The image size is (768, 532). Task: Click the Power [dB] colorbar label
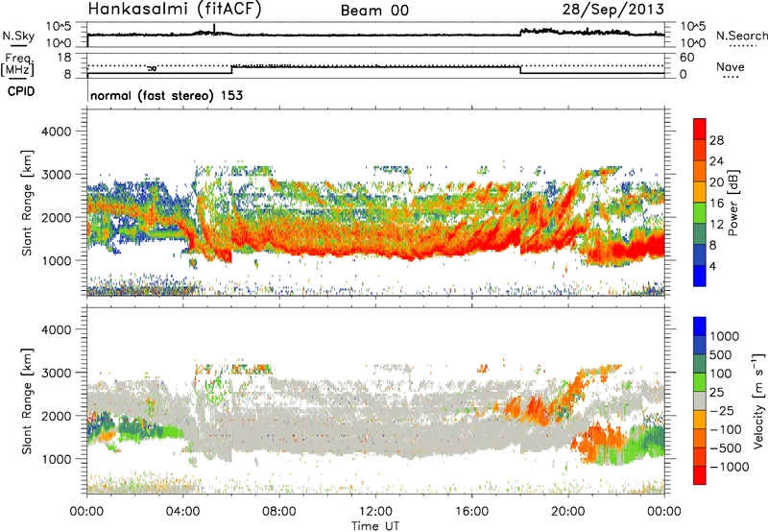(732, 204)
